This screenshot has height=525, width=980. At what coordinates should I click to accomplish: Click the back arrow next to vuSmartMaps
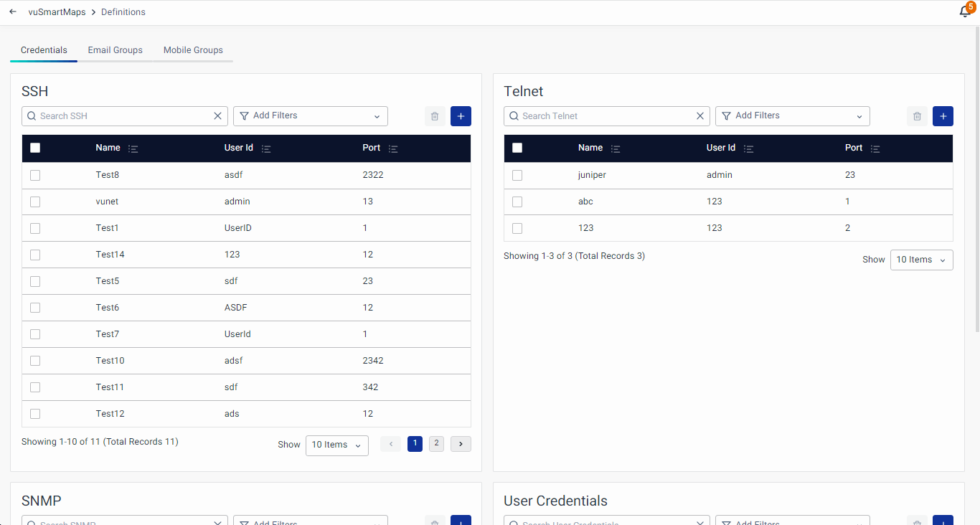tap(13, 11)
